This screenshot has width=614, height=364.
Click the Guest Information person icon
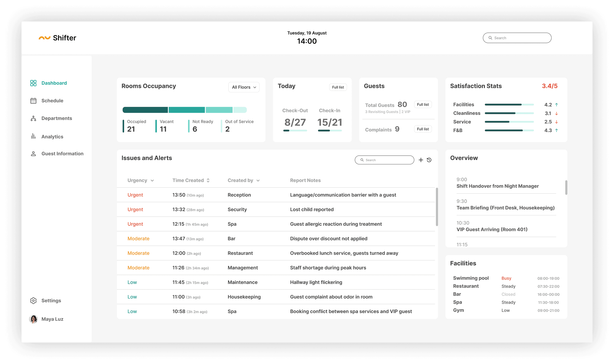pyautogui.click(x=33, y=154)
